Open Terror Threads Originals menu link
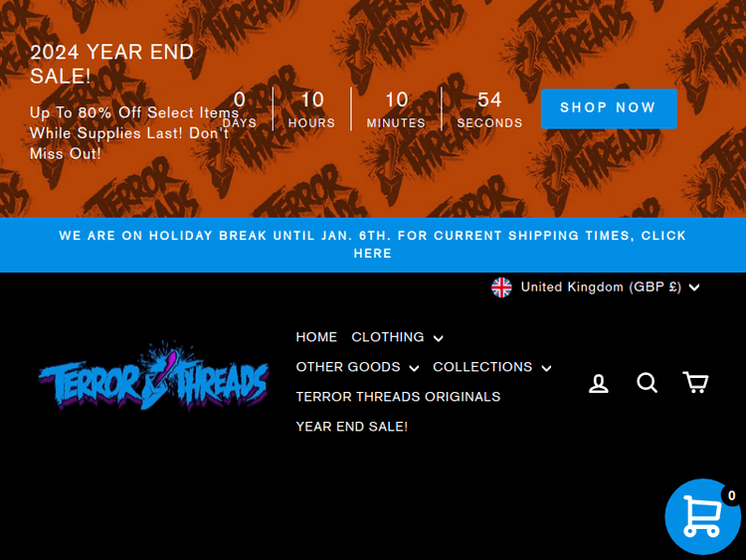The height and width of the screenshot is (560, 746). click(x=398, y=397)
